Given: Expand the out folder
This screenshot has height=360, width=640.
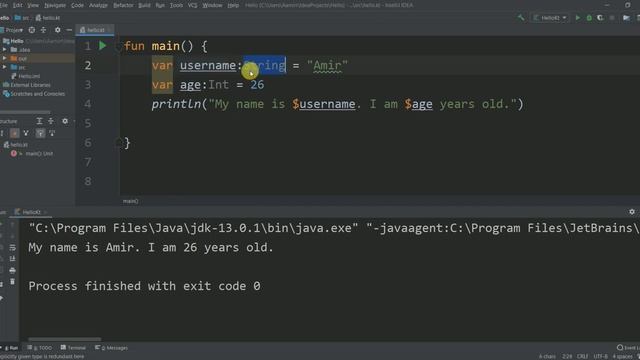Looking at the screenshot, I should [4, 58].
